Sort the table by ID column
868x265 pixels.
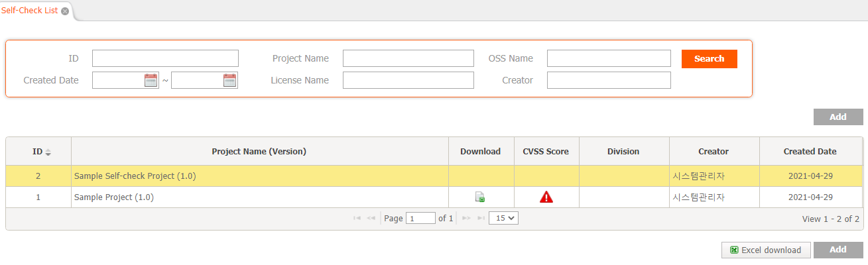48,152
